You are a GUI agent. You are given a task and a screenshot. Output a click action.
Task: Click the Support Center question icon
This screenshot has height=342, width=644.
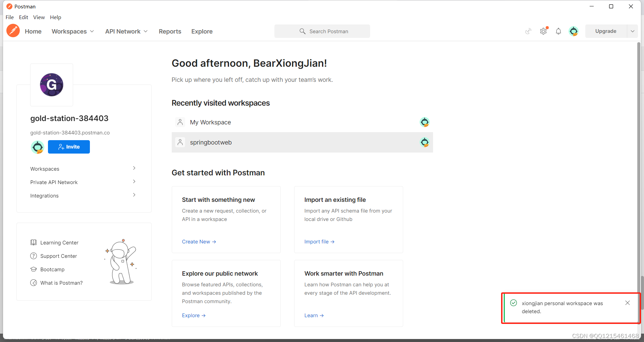point(34,256)
